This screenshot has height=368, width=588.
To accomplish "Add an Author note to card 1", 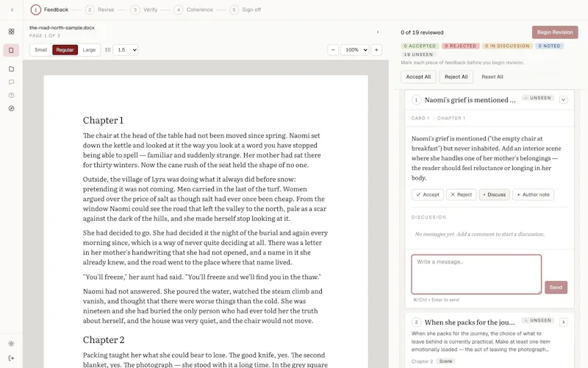I will [x=533, y=194].
